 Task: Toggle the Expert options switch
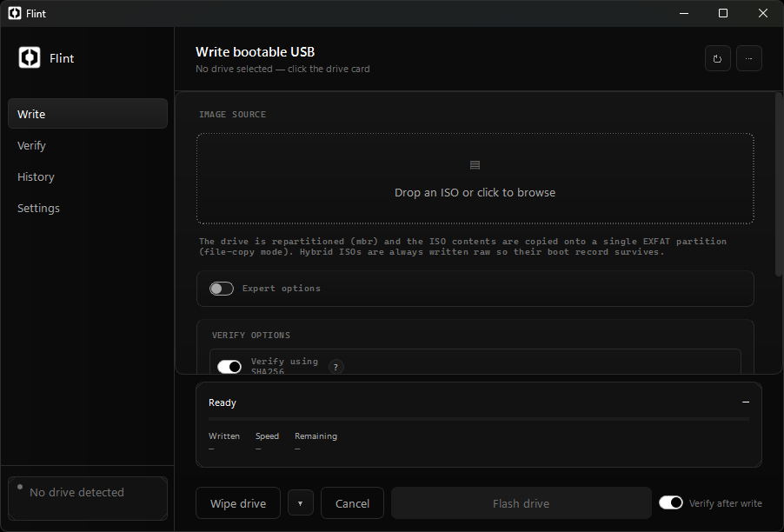point(222,289)
